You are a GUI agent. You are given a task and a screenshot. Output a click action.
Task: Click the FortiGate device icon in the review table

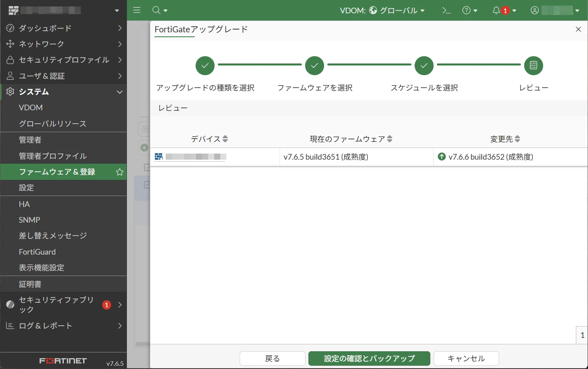pos(158,157)
